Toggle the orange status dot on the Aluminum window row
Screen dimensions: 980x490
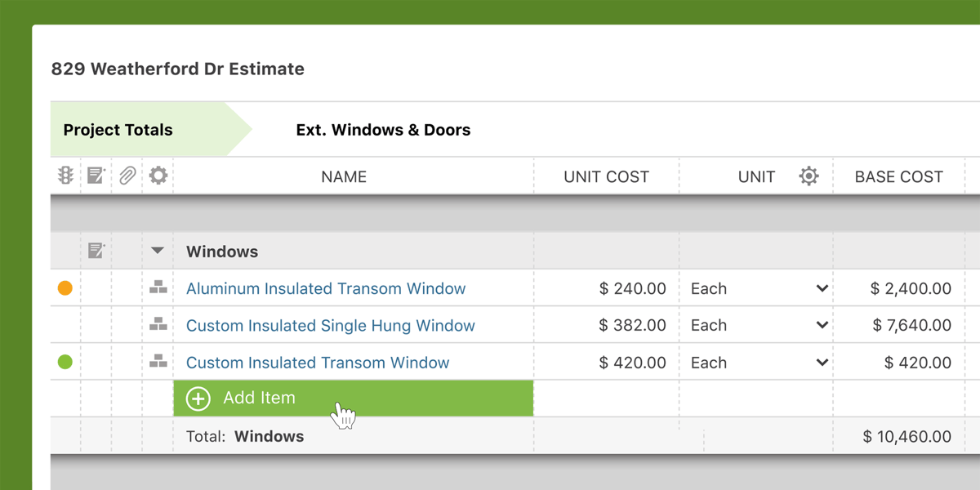65,287
